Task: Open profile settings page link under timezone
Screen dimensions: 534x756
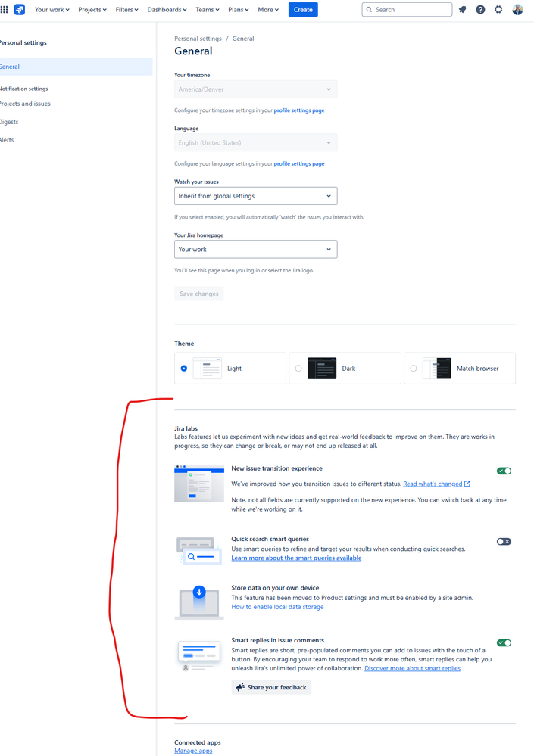Action: click(299, 110)
